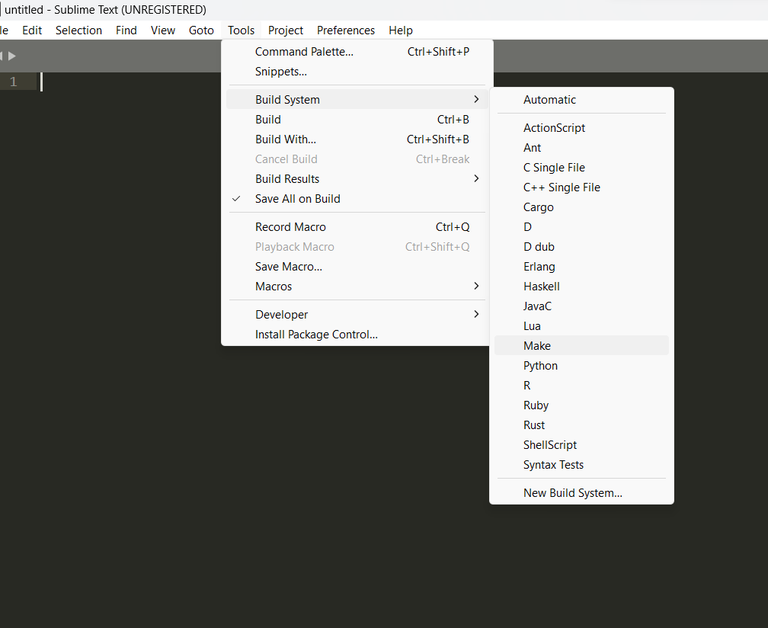
Task: Click the tab scroll right arrow
Action: (12, 56)
